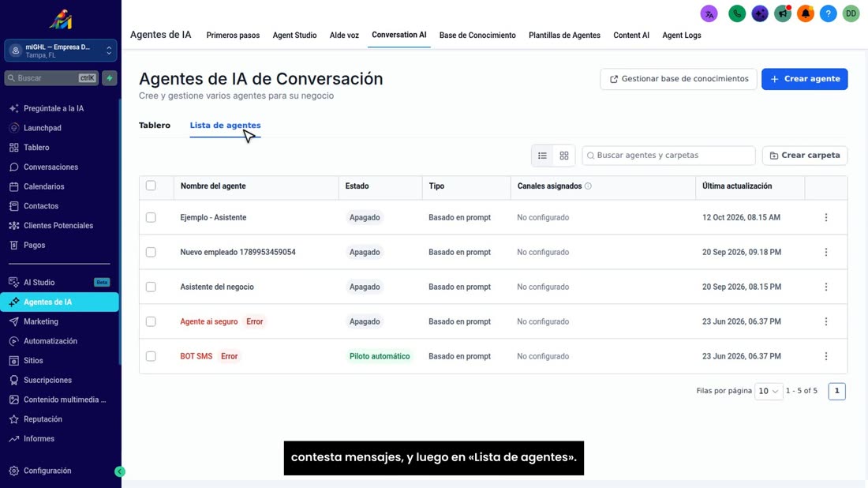Screen dimensions: 868x488
Task: Click the green phone dialer icon
Action: click(x=737, y=14)
